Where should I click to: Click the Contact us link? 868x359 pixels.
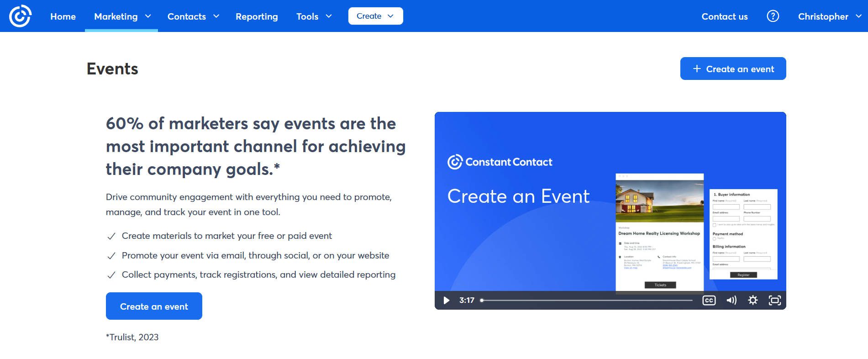[x=725, y=16]
